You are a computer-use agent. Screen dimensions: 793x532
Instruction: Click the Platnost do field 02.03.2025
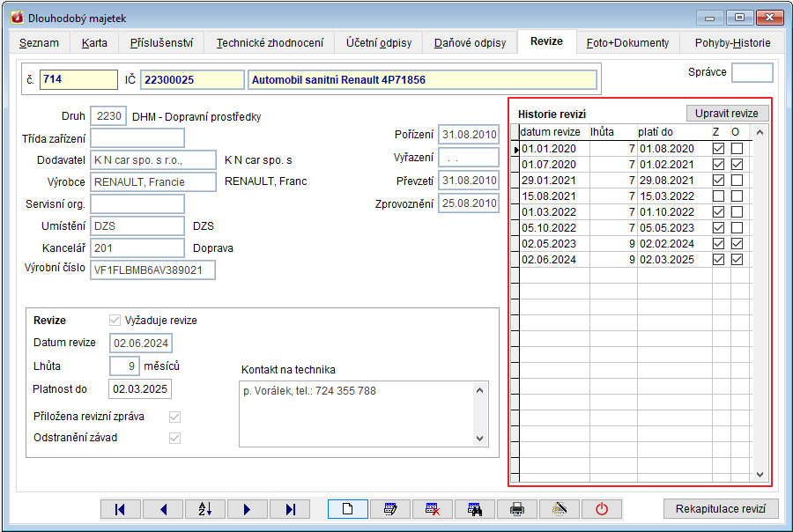pos(140,389)
